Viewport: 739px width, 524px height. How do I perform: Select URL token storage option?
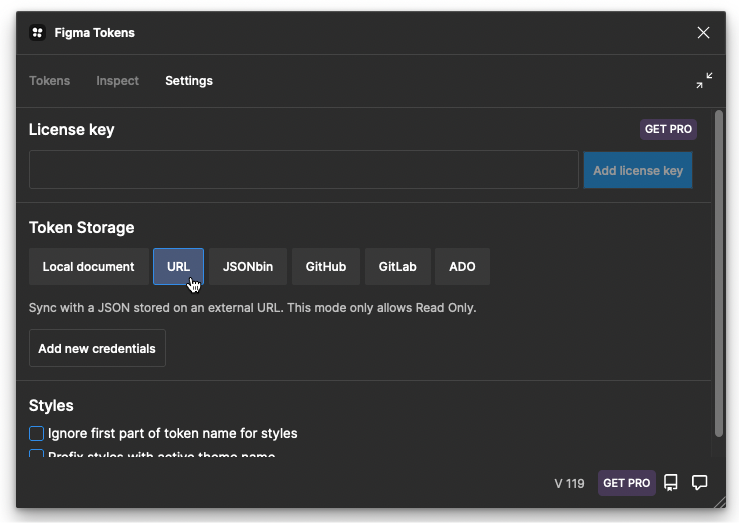tap(179, 267)
